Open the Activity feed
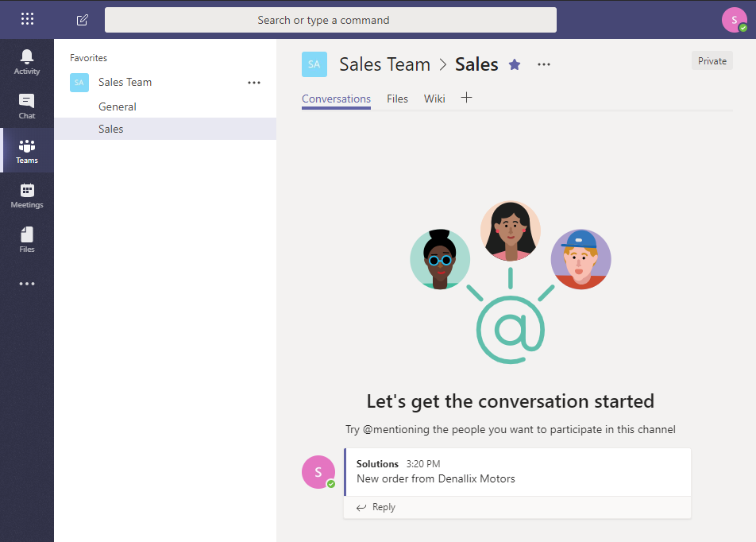This screenshot has height=542, width=756. point(27,62)
